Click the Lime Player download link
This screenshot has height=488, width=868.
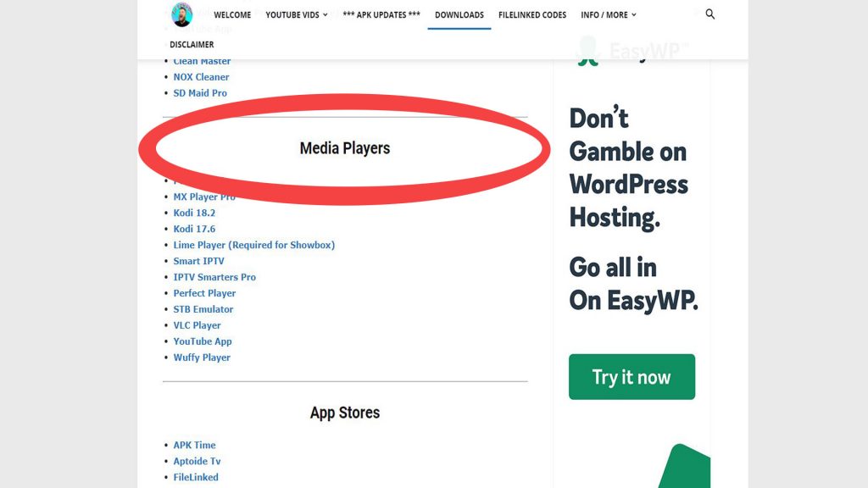click(253, 245)
